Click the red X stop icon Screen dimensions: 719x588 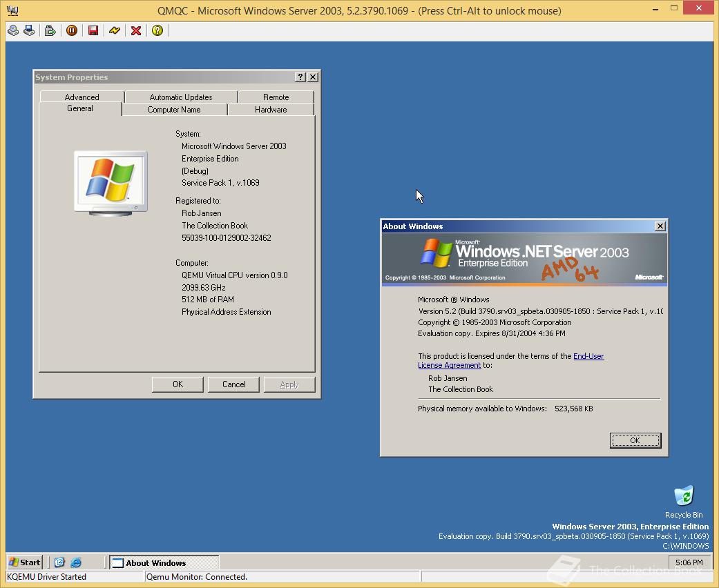coord(136,30)
